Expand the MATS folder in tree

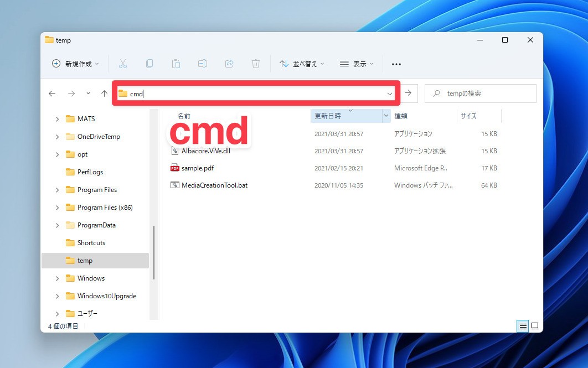coord(57,119)
